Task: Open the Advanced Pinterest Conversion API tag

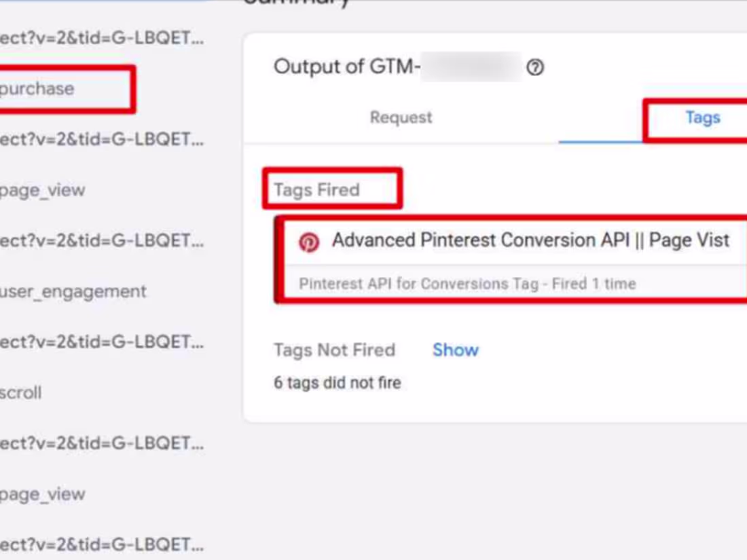Action: pyautogui.click(x=531, y=240)
